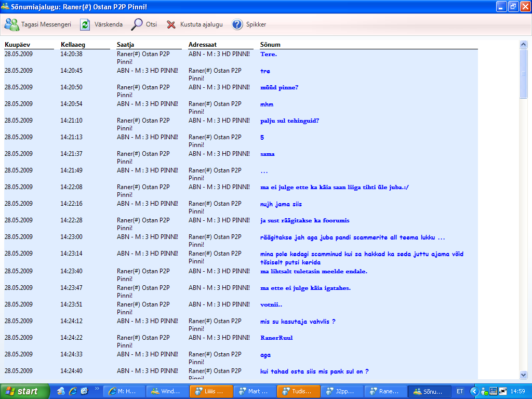Sort messages by the Kuupäev column header
Screen dimensions: 532x399
pyautogui.click(x=18, y=45)
